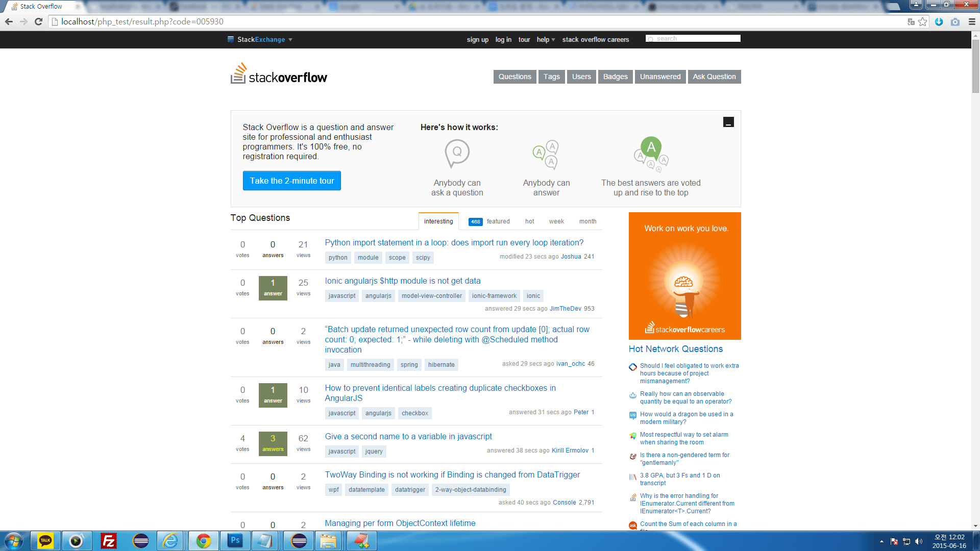This screenshot has width=980, height=551.
Task: Click the Stack Overflow careers ad banner
Action: [x=684, y=276]
